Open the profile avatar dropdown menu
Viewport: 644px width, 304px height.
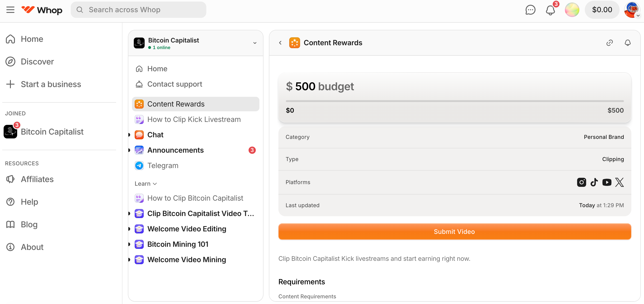(x=632, y=10)
